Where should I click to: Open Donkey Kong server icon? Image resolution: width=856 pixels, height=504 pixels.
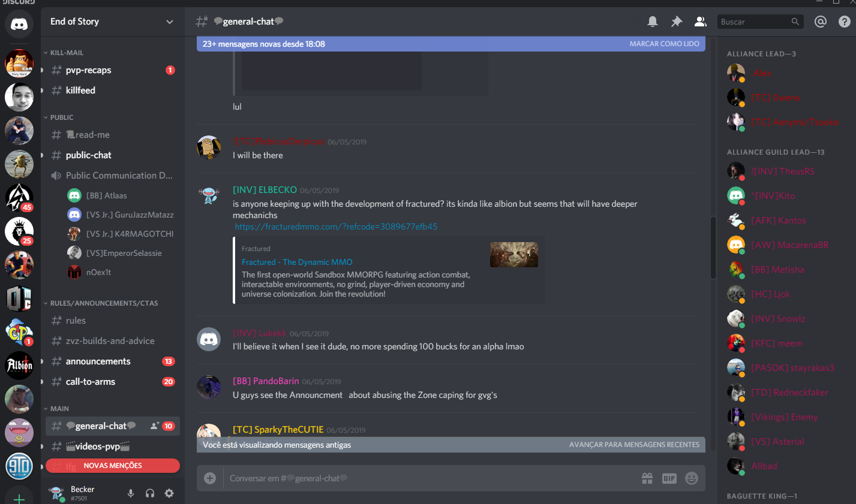19,63
